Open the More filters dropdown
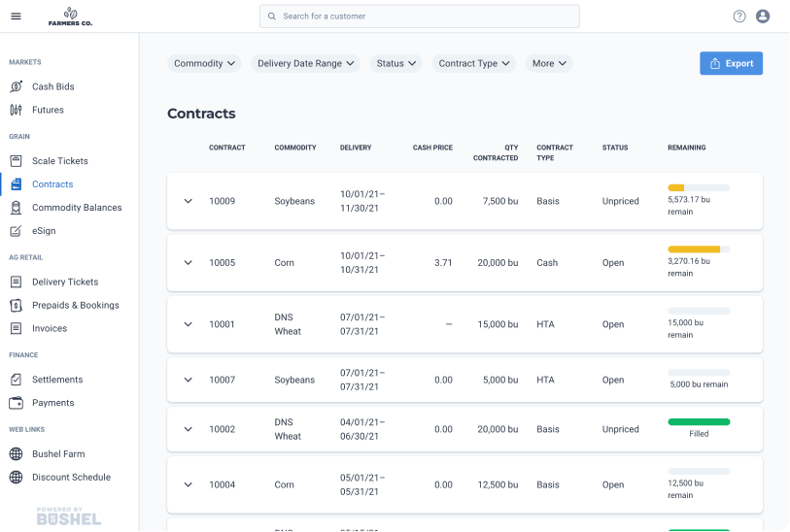 549,63
